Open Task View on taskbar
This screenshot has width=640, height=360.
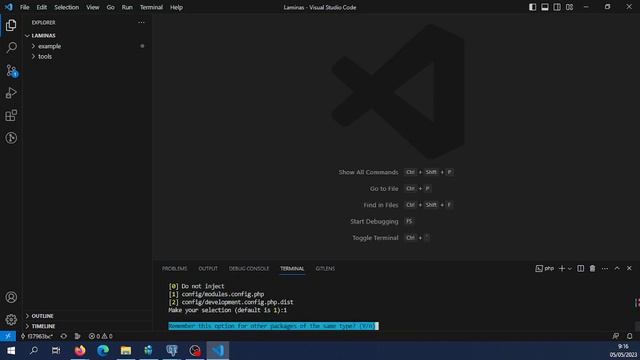point(56,350)
